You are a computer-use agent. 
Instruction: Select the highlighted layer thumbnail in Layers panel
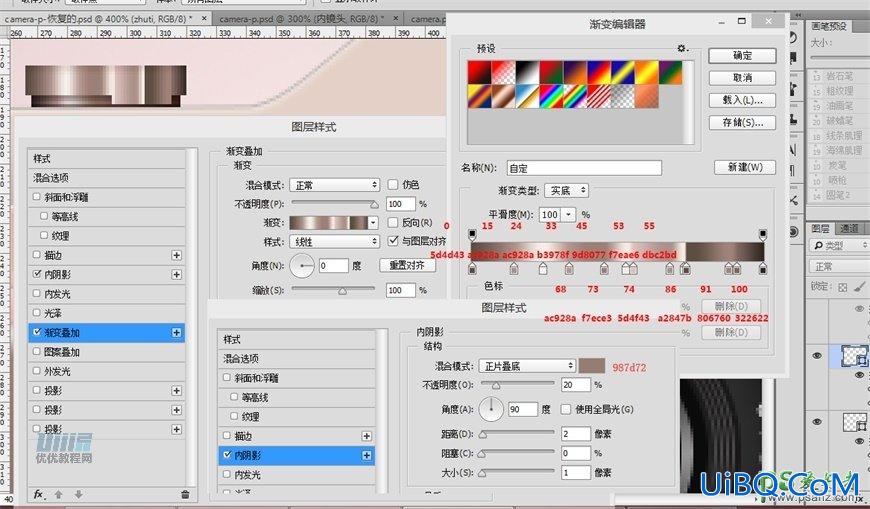tap(854, 355)
